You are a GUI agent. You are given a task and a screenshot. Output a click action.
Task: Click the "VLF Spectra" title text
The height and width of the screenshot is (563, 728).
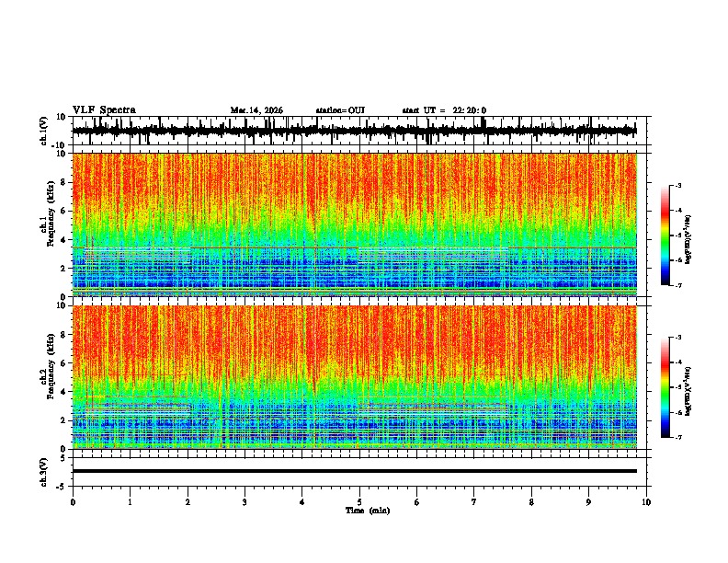pyautogui.click(x=104, y=110)
